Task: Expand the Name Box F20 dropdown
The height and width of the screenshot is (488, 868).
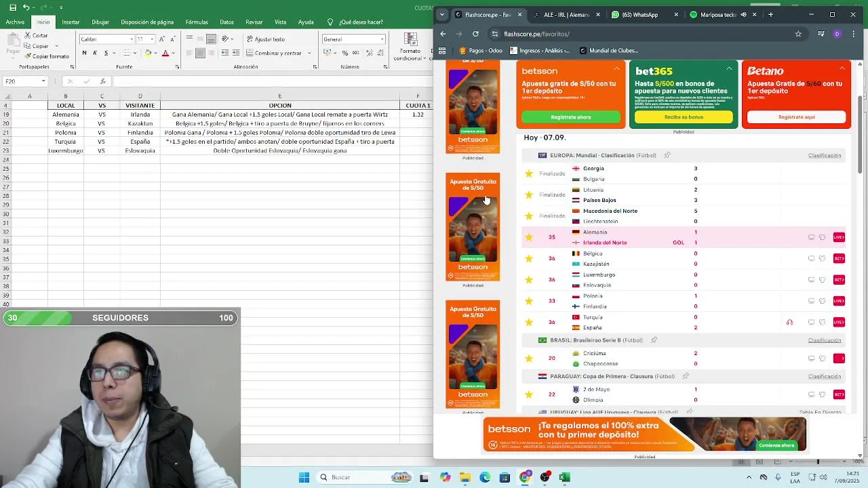Action: pos(43,81)
